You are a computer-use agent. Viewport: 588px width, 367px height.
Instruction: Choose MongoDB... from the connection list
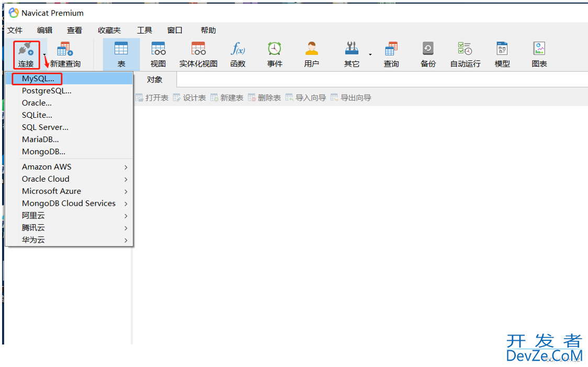69,152
